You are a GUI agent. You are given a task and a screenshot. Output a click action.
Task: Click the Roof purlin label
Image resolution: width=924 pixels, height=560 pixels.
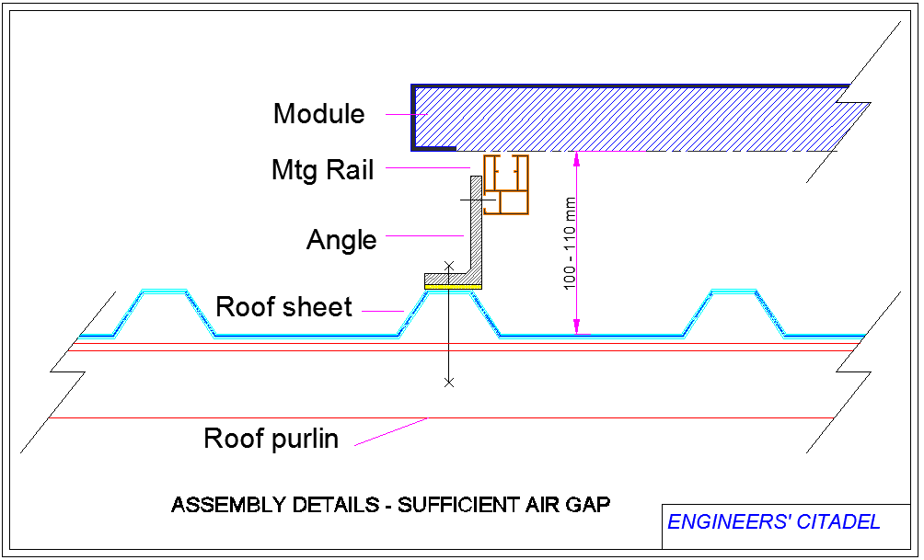(x=272, y=440)
